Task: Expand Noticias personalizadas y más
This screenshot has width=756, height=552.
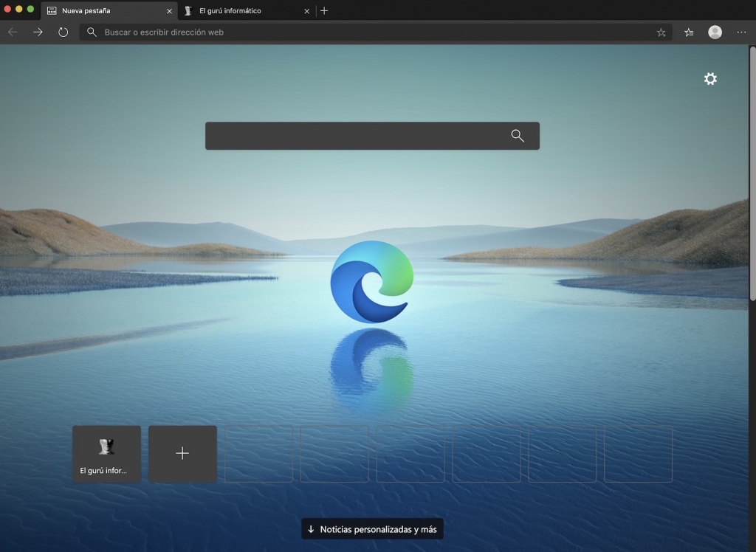Action: (372, 529)
